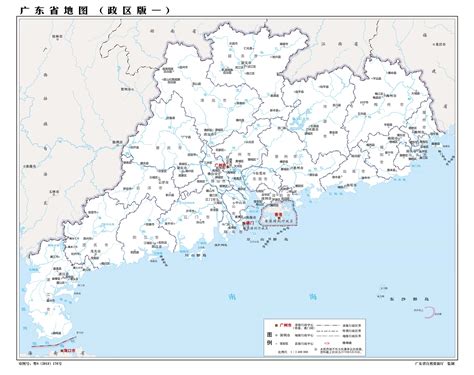Click the red boundary sample in legend

(x=327, y=343)
